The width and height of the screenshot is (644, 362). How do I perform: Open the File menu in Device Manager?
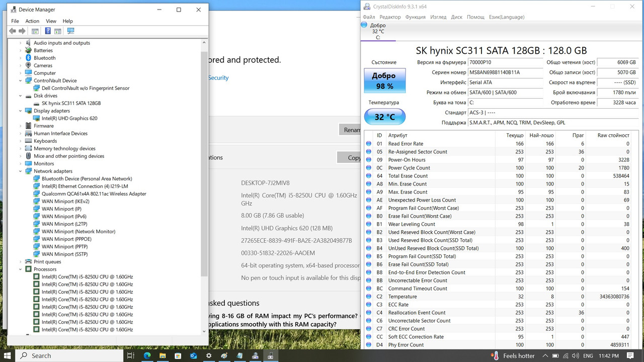pos(15,21)
